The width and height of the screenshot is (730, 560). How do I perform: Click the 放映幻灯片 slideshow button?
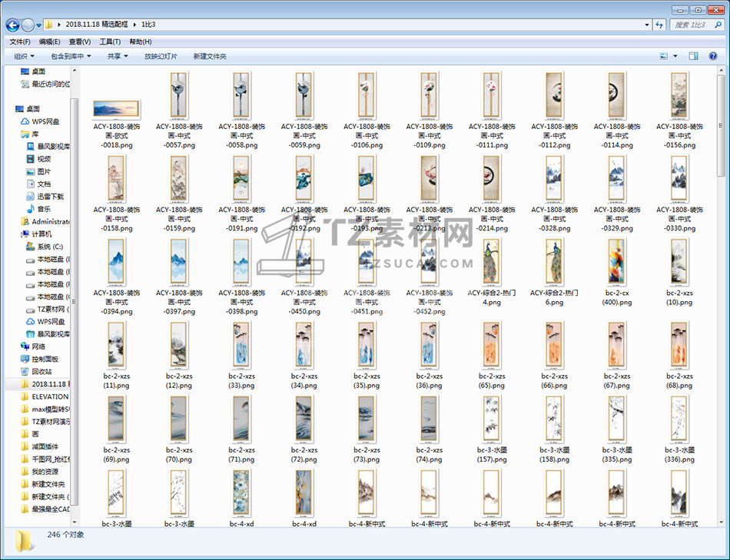tap(161, 56)
